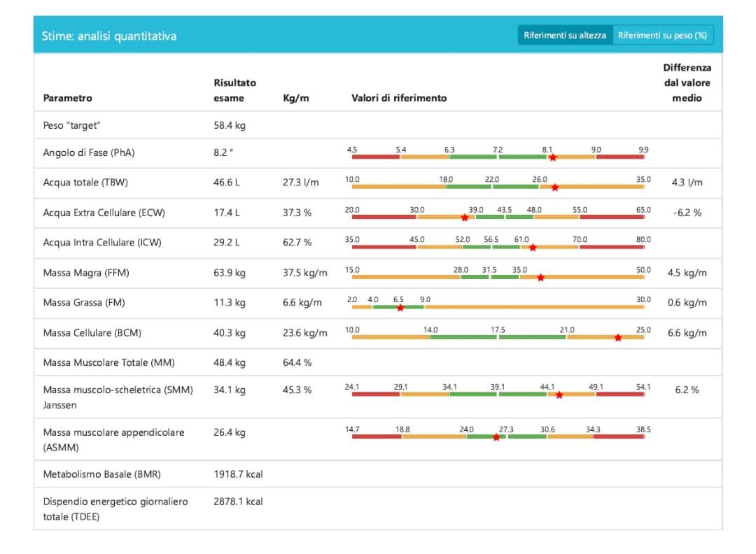Image resolution: width=756 pixels, height=554 pixels.
Task: Select the red star on Massa Magra bar
Action: 540,277
